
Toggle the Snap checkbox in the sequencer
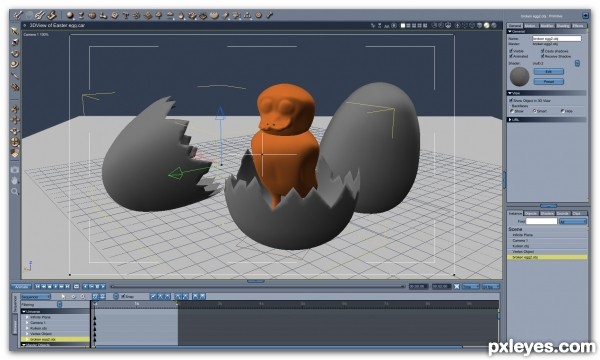[123, 296]
